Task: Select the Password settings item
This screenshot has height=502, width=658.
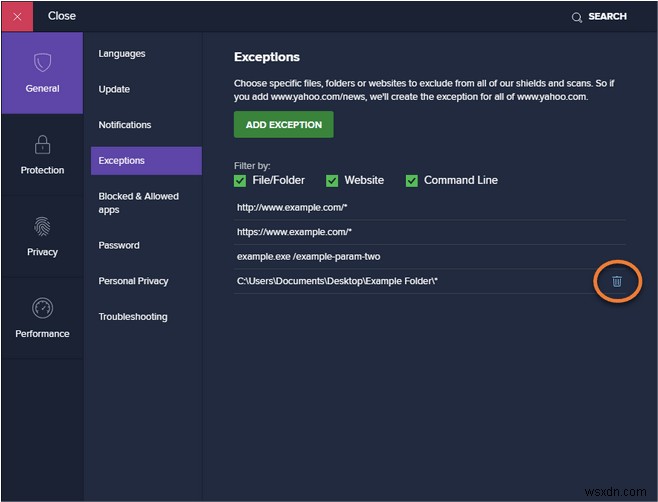Action: [x=119, y=245]
